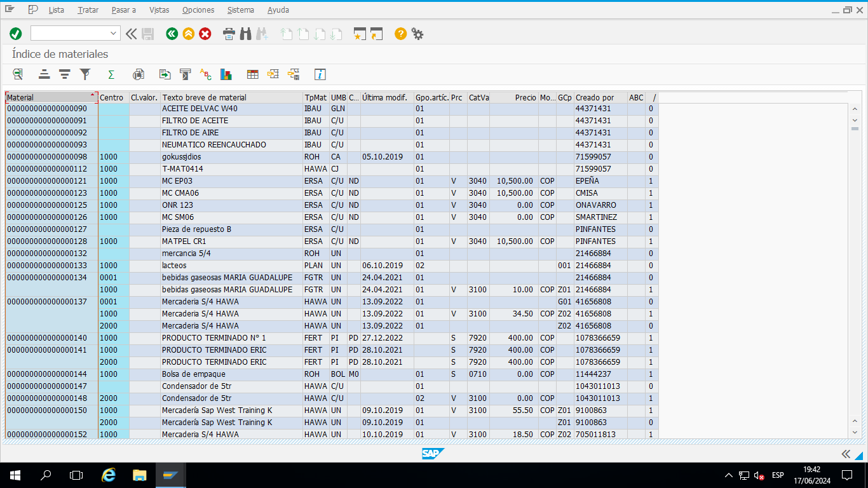The image size is (868, 488).
Task: Click the green Back arrow icon
Action: point(172,34)
